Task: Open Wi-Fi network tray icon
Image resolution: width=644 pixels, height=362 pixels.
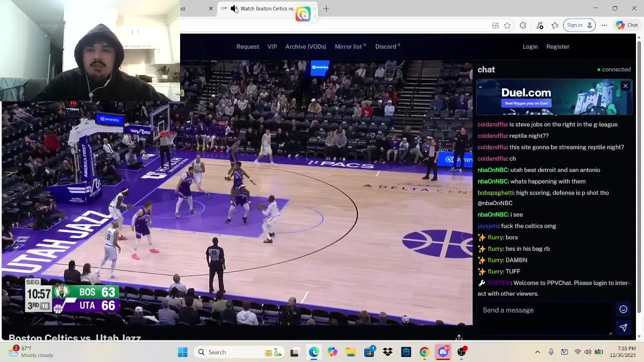Action: (578, 352)
